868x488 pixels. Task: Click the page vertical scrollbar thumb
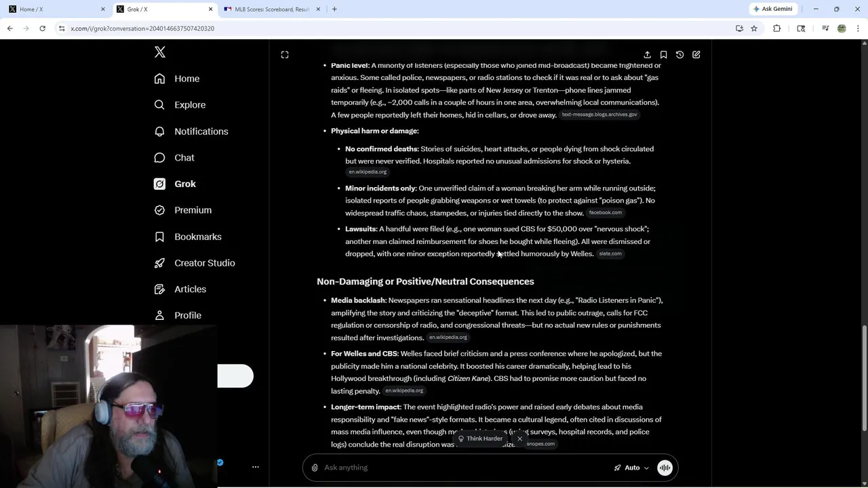(864, 378)
